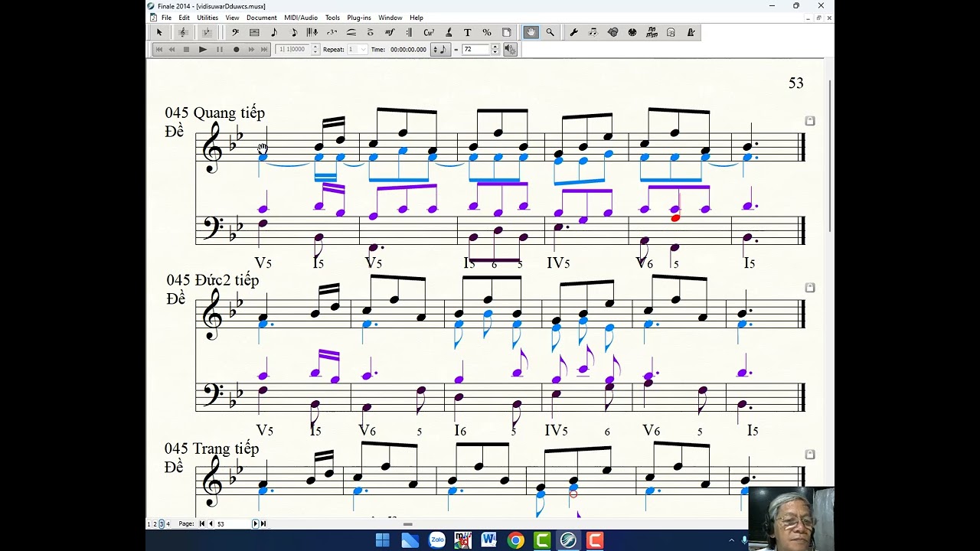Open the Edit menu

185,18
